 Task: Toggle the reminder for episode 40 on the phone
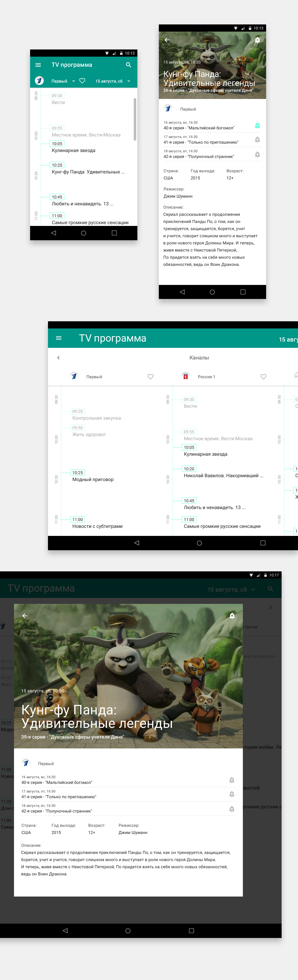(257, 125)
